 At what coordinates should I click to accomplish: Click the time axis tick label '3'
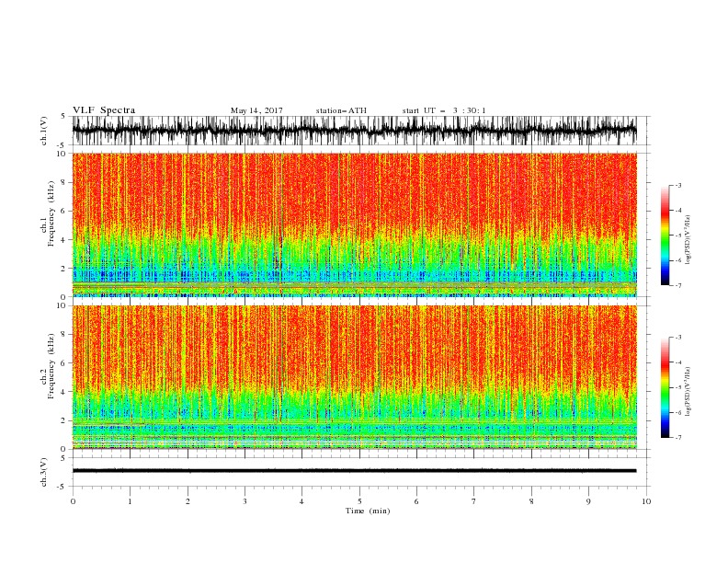pyautogui.click(x=245, y=501)
